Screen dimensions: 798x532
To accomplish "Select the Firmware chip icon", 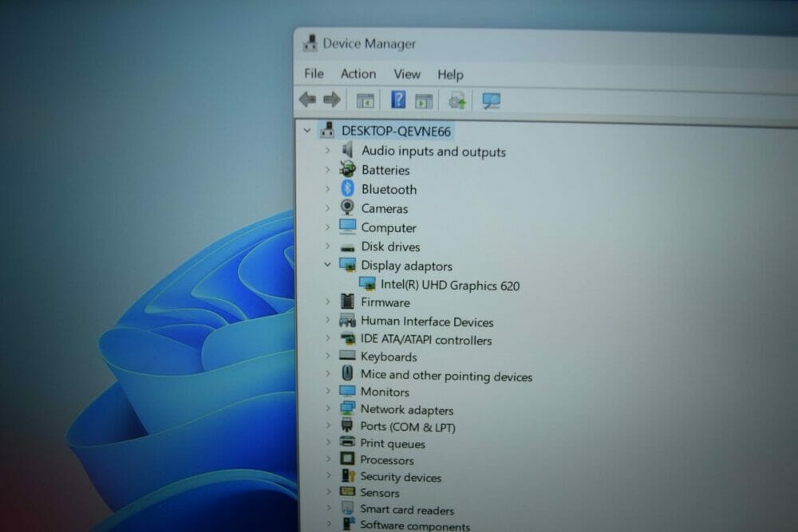I will (x=348, y=301).
